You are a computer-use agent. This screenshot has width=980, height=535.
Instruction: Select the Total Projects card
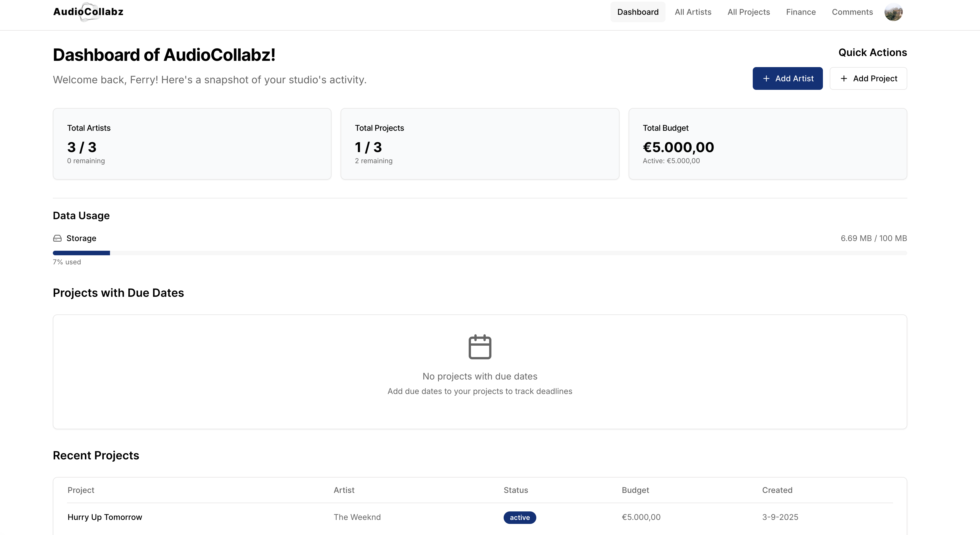click(480, 144)
